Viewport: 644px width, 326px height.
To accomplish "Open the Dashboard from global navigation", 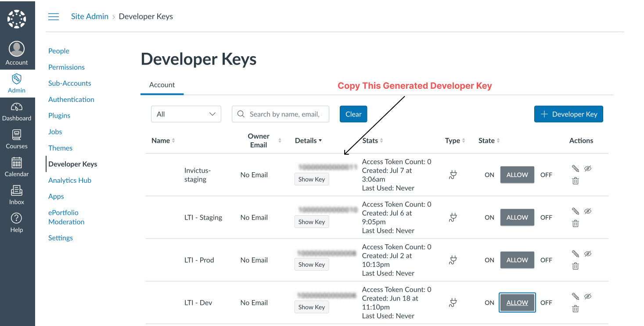I will pyautogui.click(x=17, y=111).
